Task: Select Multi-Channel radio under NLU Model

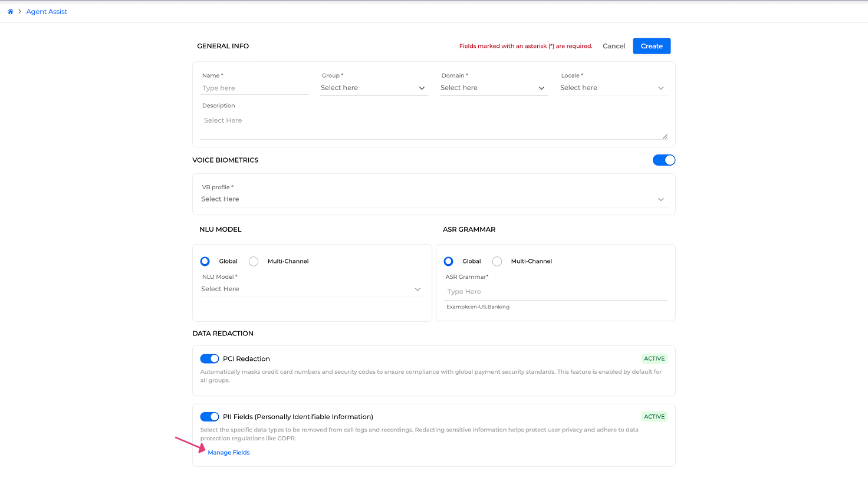Action: click(254, 261)
